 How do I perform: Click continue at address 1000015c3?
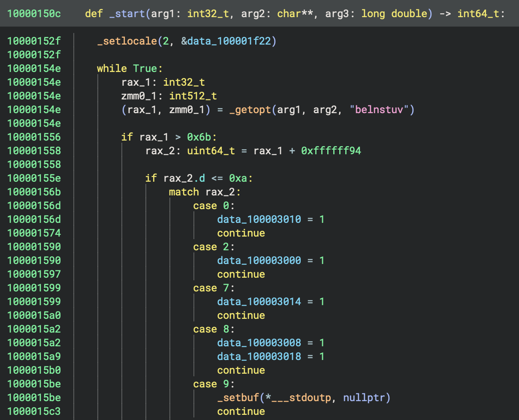pos(241,411)
